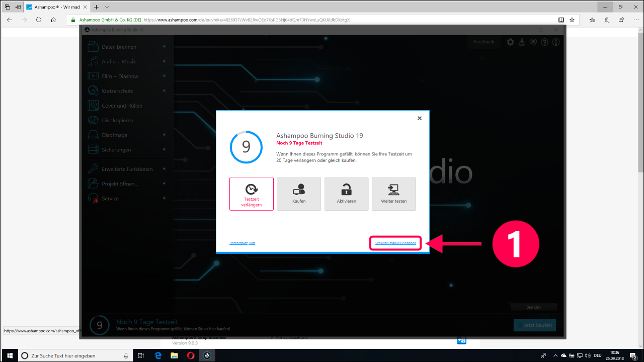
Task: Click the Weiter testen button
Action: (x=394, y=194)
